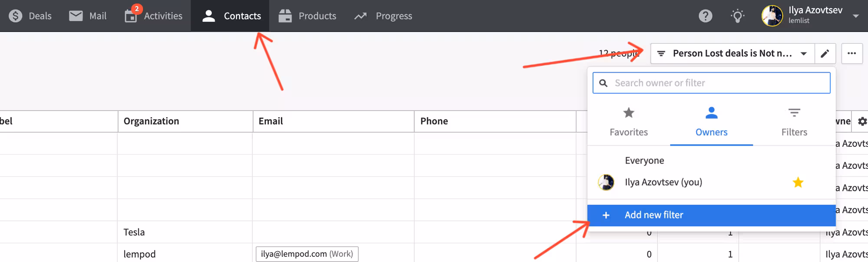Image resolution: width=868 pixels, height=262 pixels.
Task: Open the Products page
Action: 307,16
